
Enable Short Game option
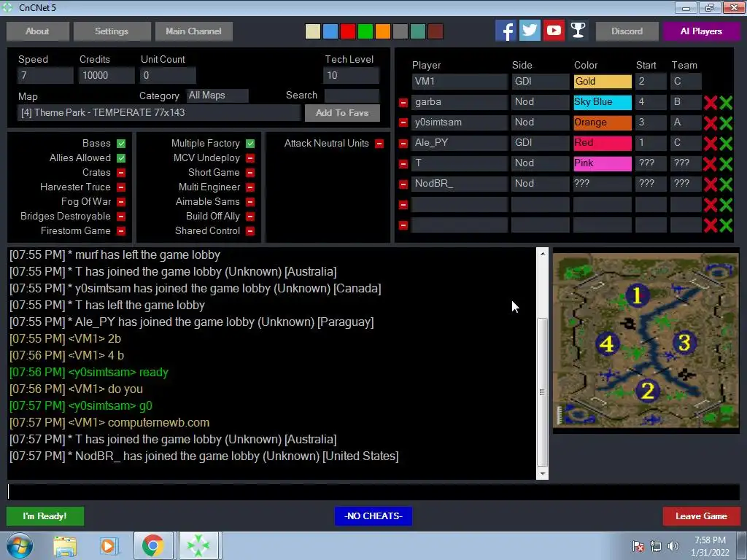[x=250, y=172]
